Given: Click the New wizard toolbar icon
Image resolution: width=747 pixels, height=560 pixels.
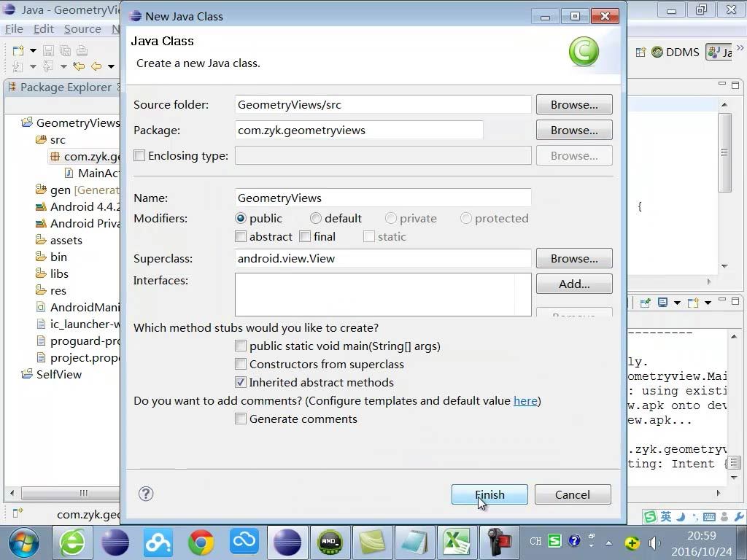Looking at the screenshot, I should click(18, 50).
